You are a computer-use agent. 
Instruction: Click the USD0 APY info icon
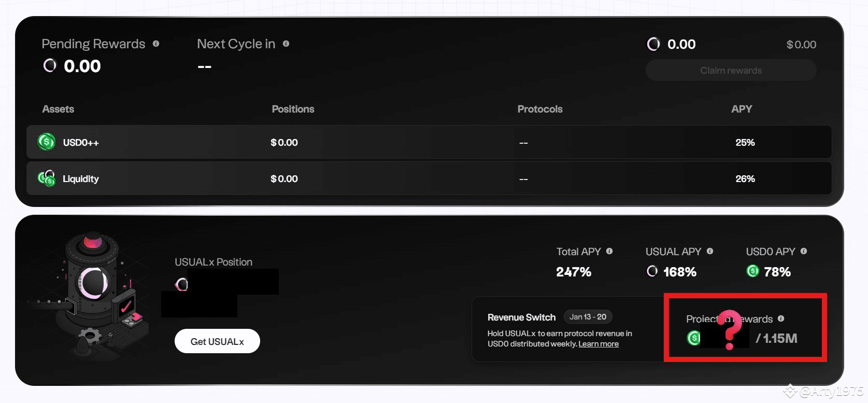coord(804,251)
